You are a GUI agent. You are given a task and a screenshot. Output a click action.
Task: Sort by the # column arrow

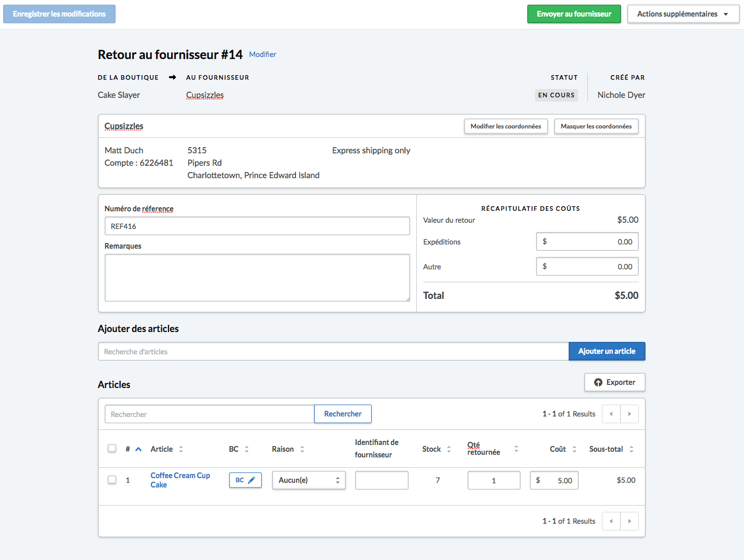[138, 449]
